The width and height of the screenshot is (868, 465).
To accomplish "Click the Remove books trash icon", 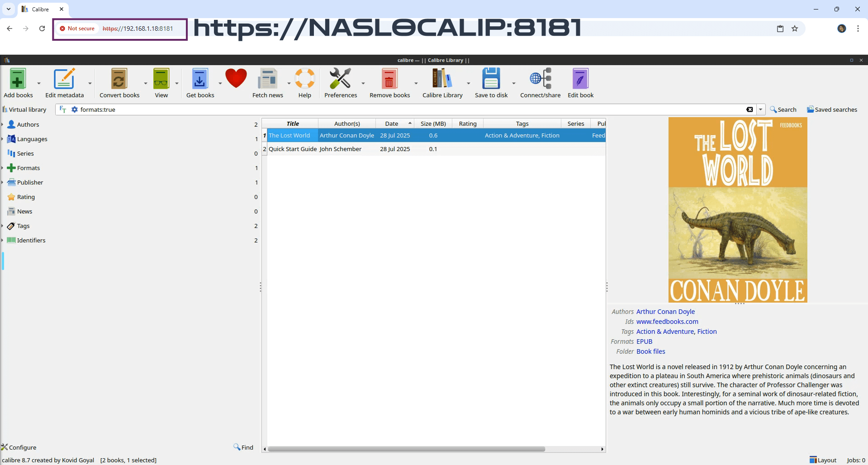I will (x=389, y=79).
